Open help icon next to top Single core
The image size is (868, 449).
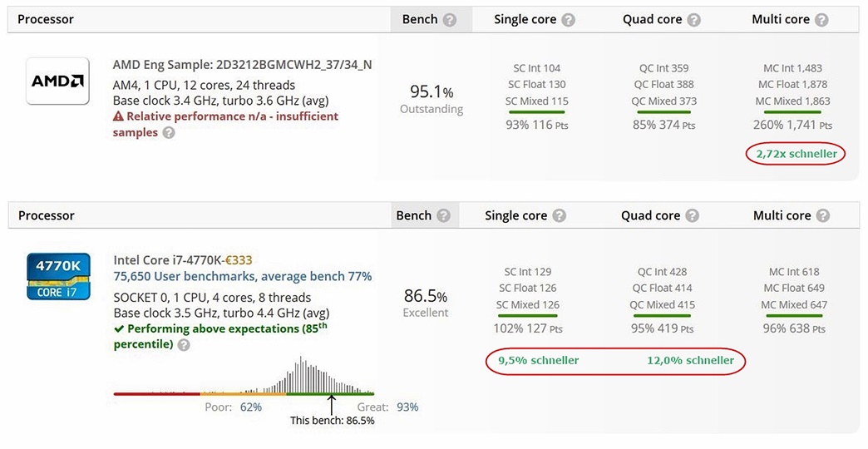click(x=568, y=20)
